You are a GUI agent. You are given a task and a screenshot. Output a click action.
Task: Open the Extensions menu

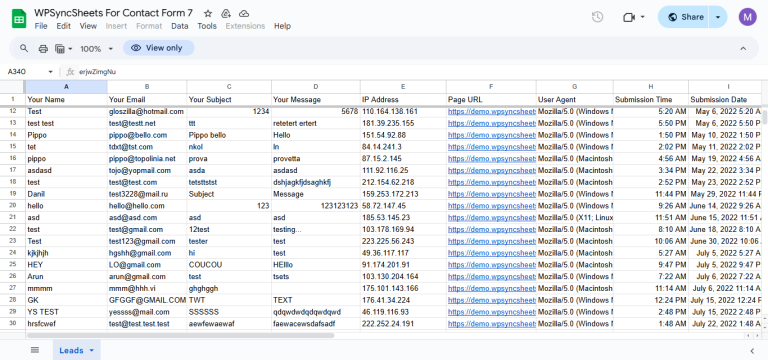(x=245, y=26)
